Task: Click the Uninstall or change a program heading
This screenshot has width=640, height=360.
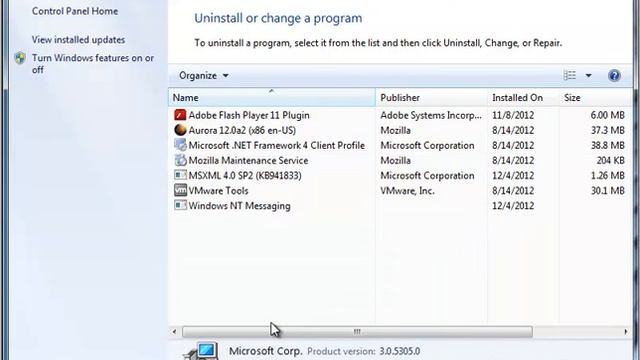Action: pos(278,18)
